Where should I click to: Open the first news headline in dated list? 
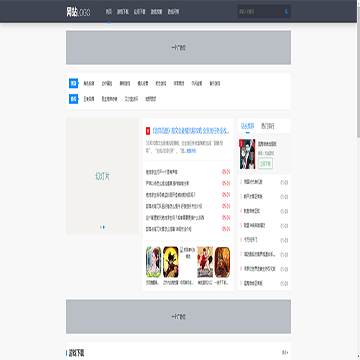162,172
